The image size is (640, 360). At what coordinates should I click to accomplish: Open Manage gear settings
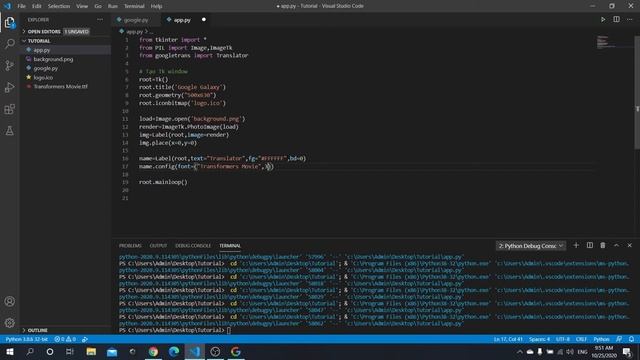[x=9, y=323]
